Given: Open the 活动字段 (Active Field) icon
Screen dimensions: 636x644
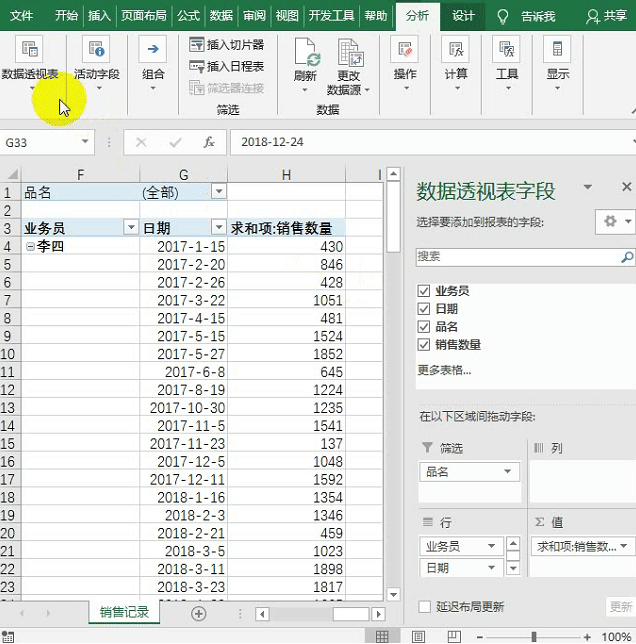Looking at the screenshot, I should pos(96,49).
